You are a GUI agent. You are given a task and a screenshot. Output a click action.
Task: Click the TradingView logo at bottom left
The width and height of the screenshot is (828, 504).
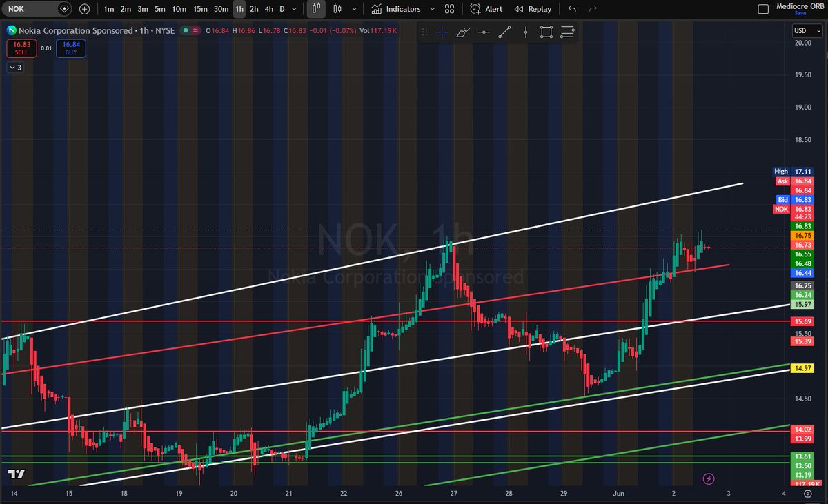point(15,475)
